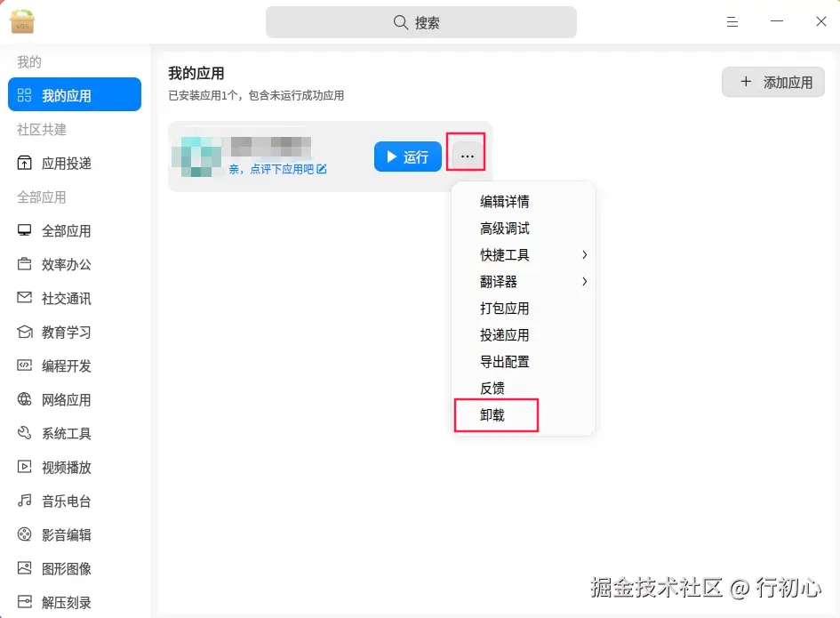This screenshot has height=618, width=840.
Task: Open the 翻译器 menu entry
Action: point(524,281)
